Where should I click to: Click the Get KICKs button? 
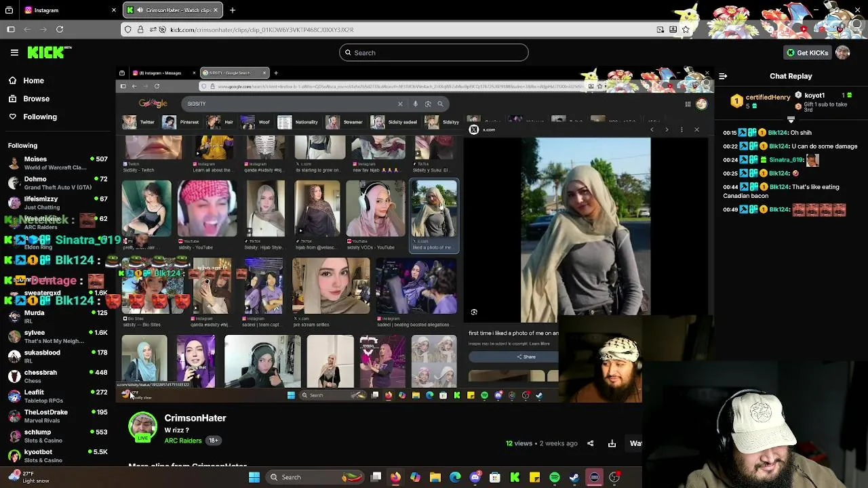pos(807,52)
